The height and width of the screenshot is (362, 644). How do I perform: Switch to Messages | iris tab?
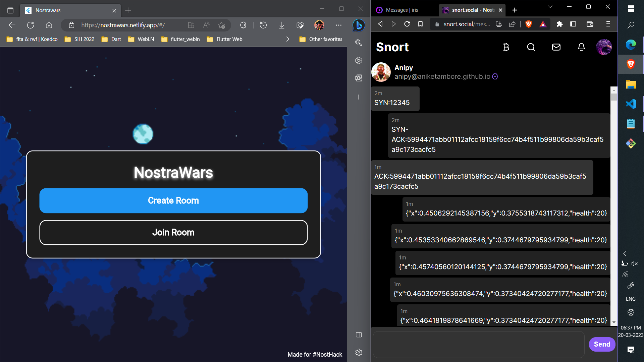[x=402, y=10]
